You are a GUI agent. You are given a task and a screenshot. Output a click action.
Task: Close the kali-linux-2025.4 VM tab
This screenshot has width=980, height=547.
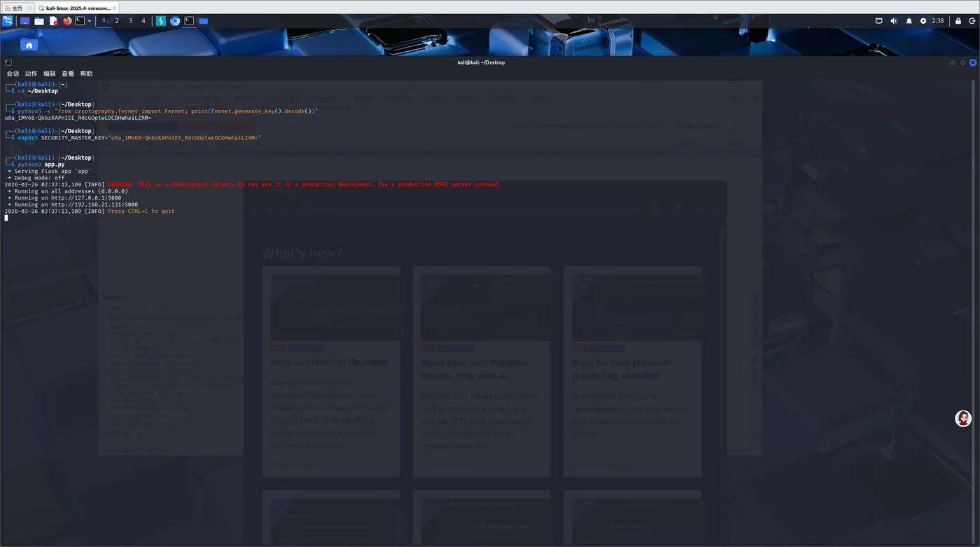coord(114,8)
